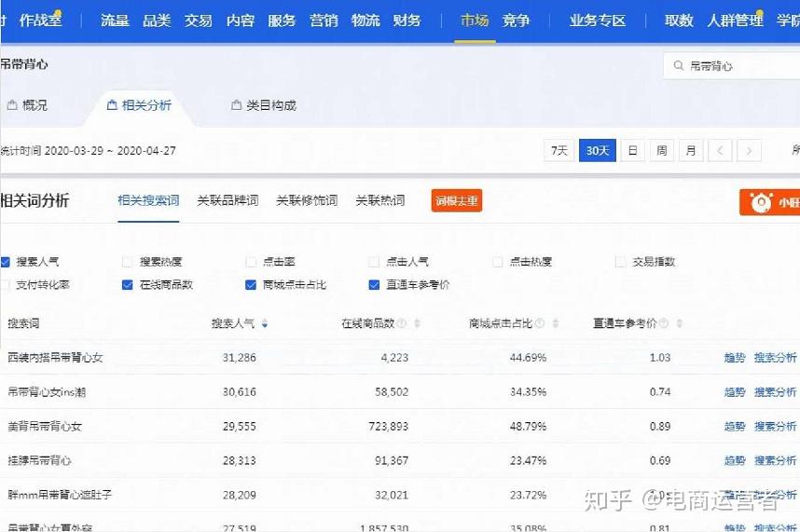Click search term 美背吊带背心女
Screen dimensions: 800x532
45,426
